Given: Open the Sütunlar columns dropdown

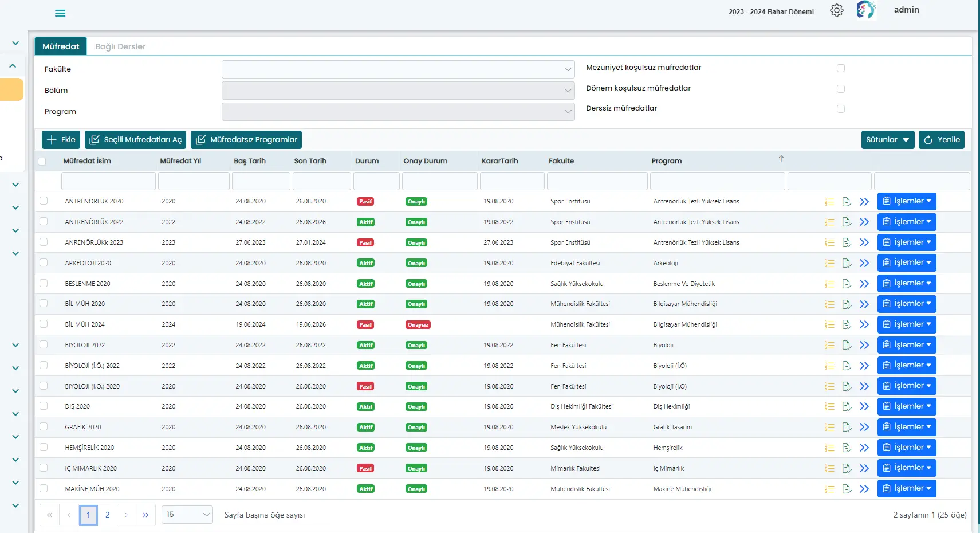Looking at the screenshot, I should pos(887,140).
